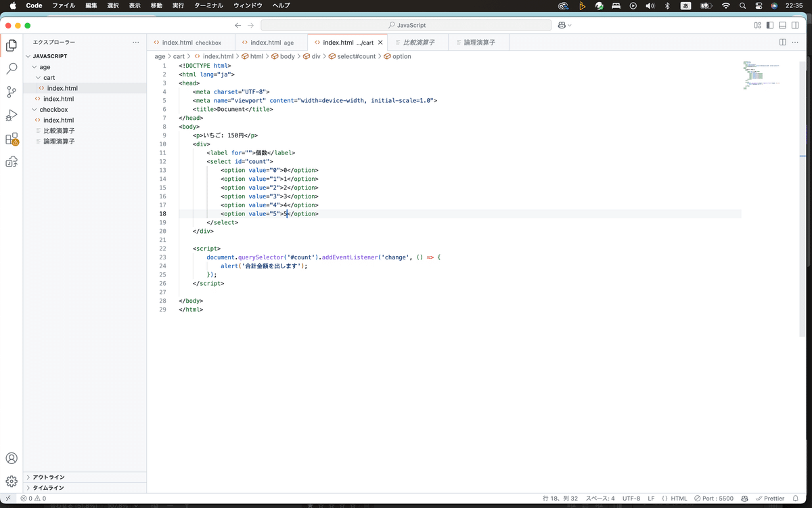Open the Extensions view
Viewport: 812px width, 508px height.
tap(12, 139)
